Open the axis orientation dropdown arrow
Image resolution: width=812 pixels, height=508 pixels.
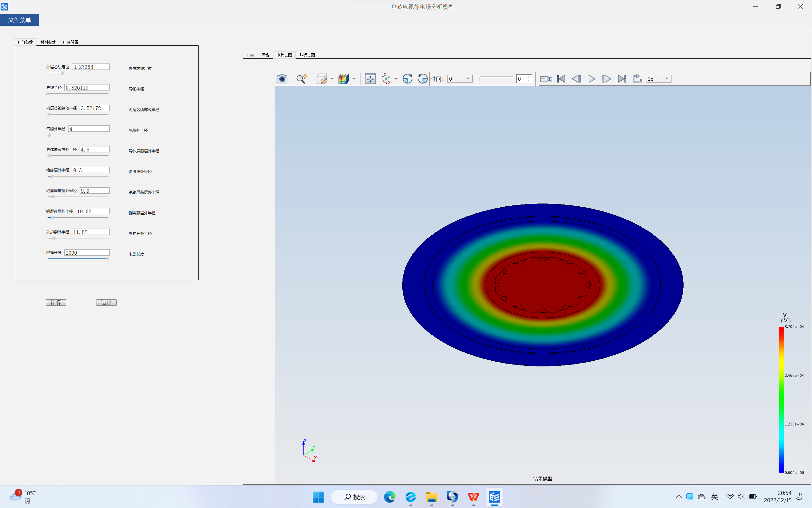(396, 79)
